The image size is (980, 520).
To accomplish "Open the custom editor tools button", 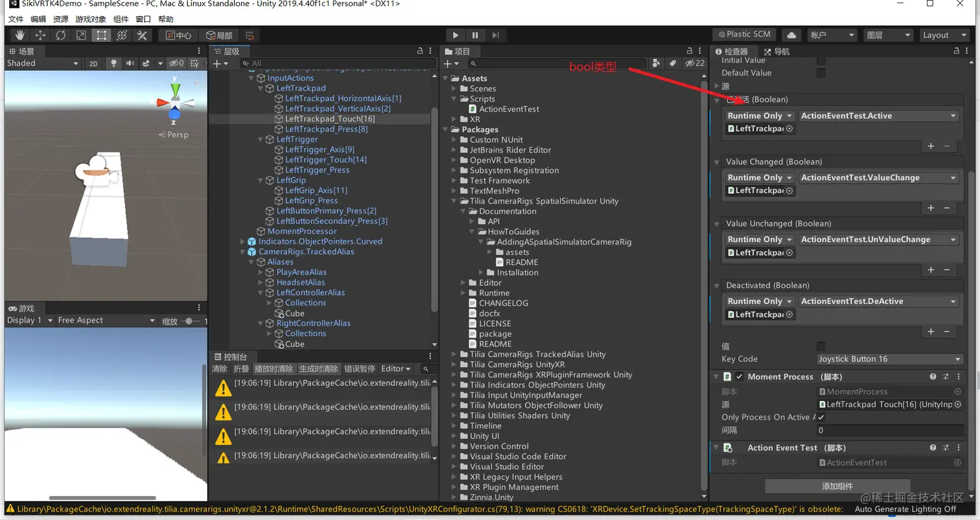I will pyautogui.click(x=141, y=35).
